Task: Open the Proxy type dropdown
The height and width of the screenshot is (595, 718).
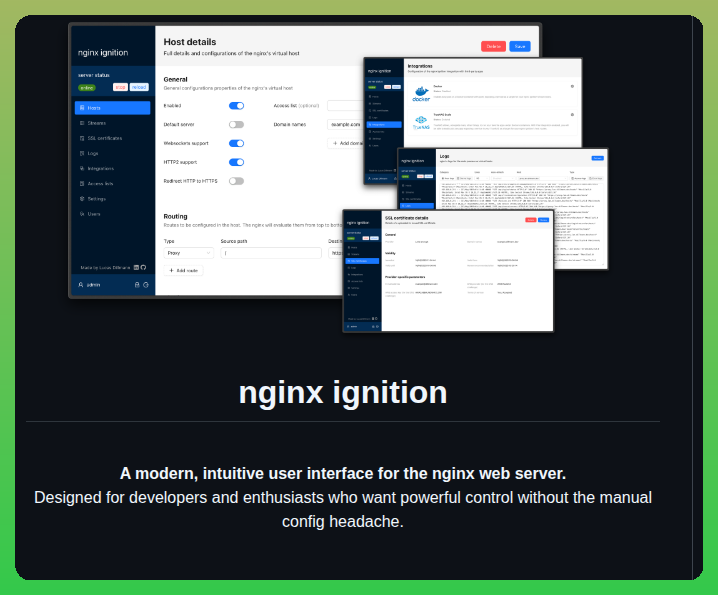Action: click(189, 253)
